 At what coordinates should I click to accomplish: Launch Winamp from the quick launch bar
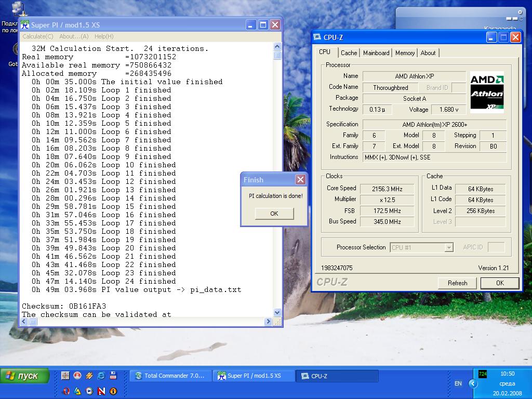89,376
